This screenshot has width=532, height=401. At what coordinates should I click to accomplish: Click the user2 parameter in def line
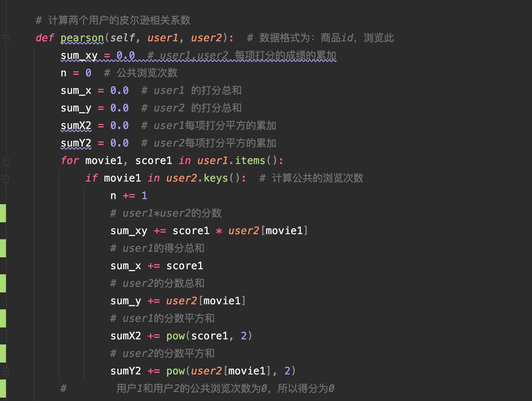(x=206, y=38)
